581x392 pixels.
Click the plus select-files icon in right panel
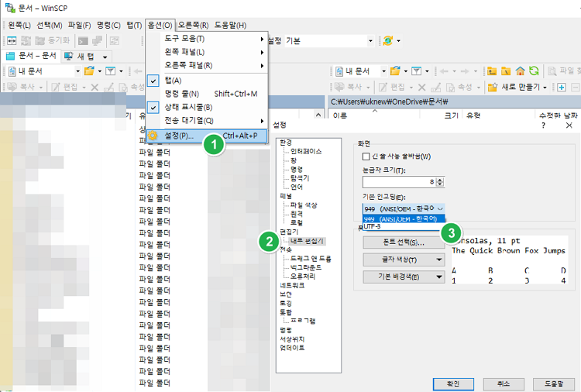coord(562,87)
